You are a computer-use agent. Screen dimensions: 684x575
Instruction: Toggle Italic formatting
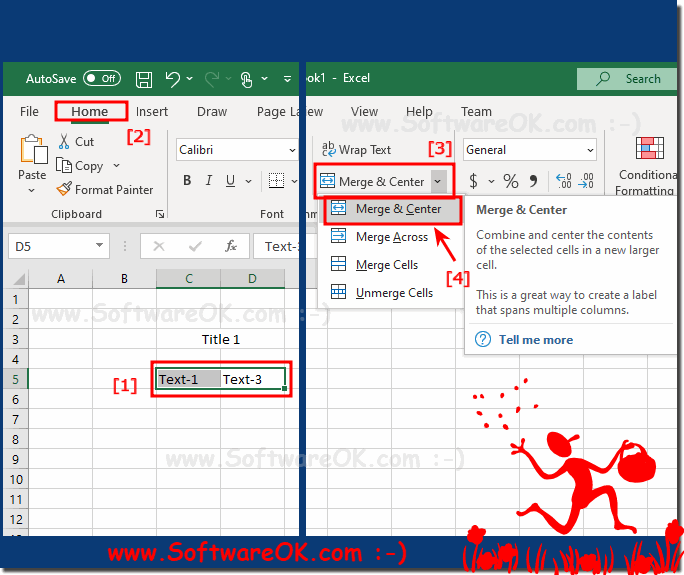coord(209,180)
